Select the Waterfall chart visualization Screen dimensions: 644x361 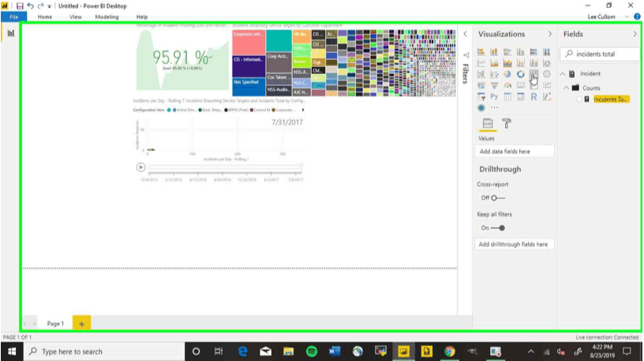[x=481, y=74]
